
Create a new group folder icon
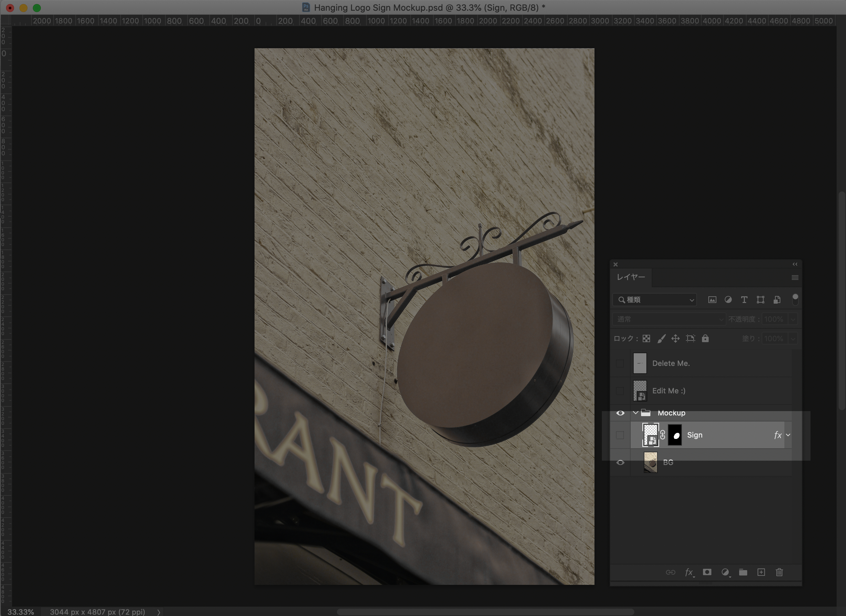pyautogui.click(x=743, y=572)
